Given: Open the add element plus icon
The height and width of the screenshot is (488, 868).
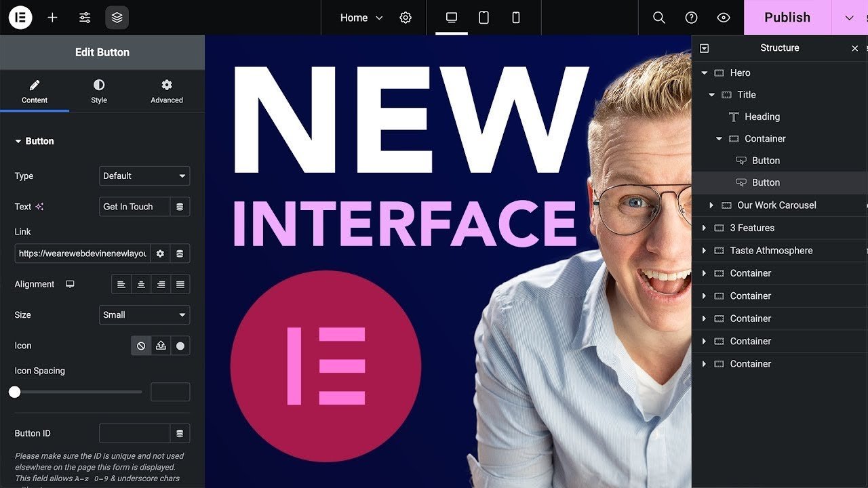Looking at the screenshot, I should (52, 18).
